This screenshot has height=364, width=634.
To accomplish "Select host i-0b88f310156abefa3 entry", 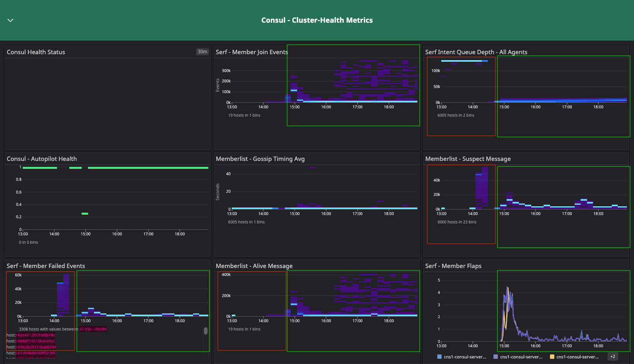I will (x=35, y=341).
